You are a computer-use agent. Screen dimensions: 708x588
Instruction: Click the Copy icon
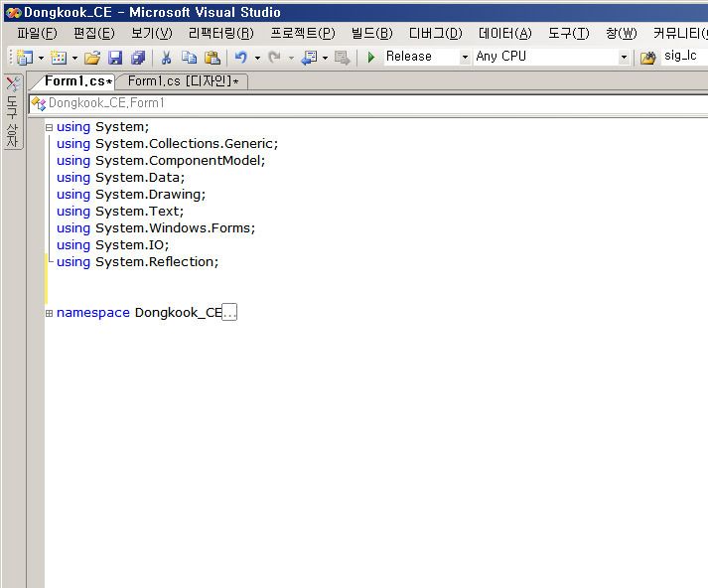click(x=190, y=58)
